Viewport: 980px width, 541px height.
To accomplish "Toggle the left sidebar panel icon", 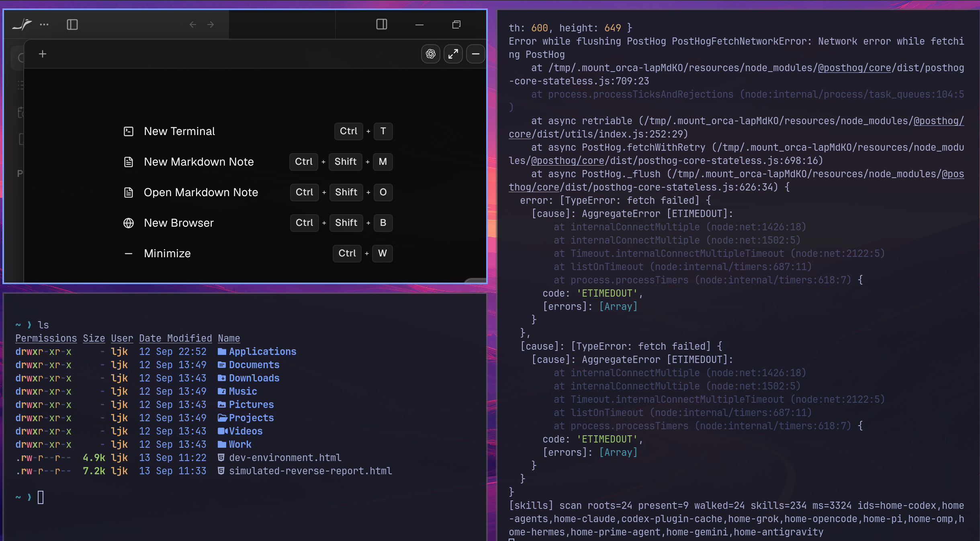I will click(72, 25).
